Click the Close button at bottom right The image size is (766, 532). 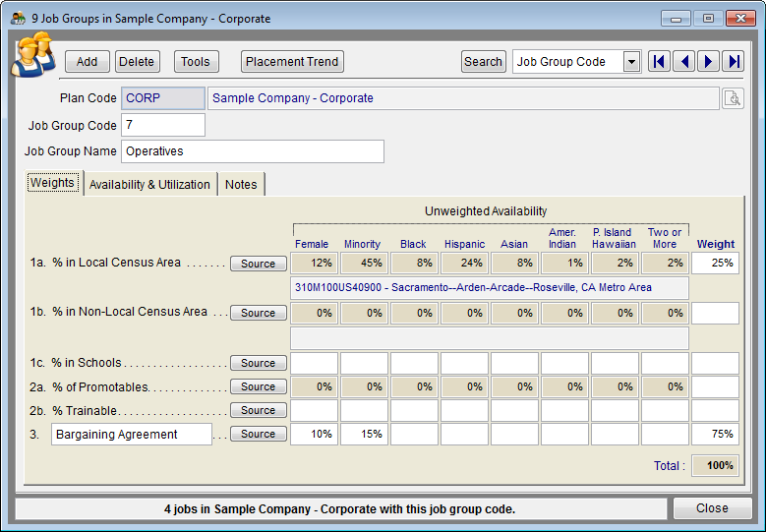[712, 508]
